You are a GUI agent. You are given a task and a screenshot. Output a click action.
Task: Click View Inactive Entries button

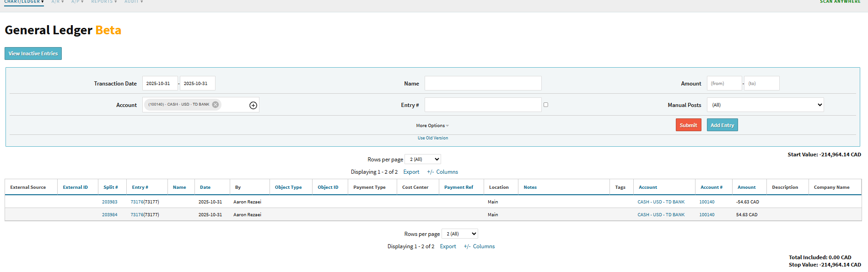(x=33, y=53)
